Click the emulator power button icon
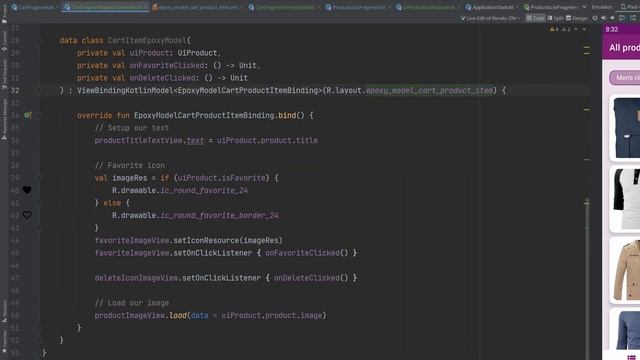The image size is (640, 360). tap(595, 18)
